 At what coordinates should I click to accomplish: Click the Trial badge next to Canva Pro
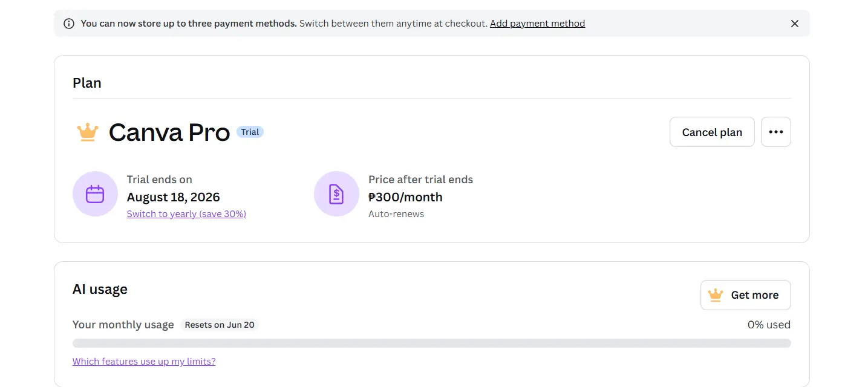click(x=250, y=132)
